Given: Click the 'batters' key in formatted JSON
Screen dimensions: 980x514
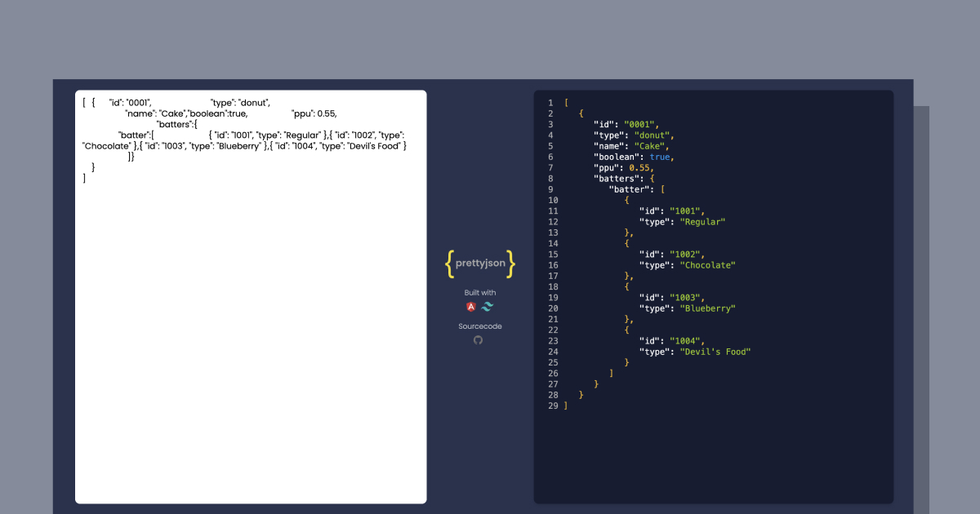Looking at the screenshot, I should point(612,178).
